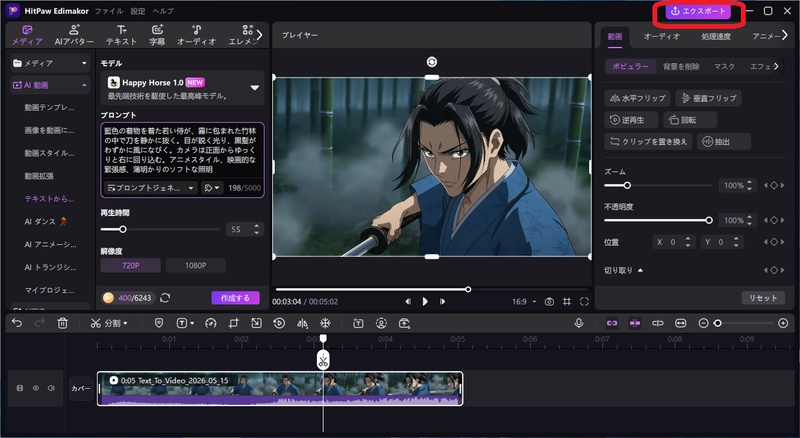Image resolution: width=800 pixels, height=438 pixels.
Task: Open the AI portrait person icon tool
Action: [x=381, y=323]
